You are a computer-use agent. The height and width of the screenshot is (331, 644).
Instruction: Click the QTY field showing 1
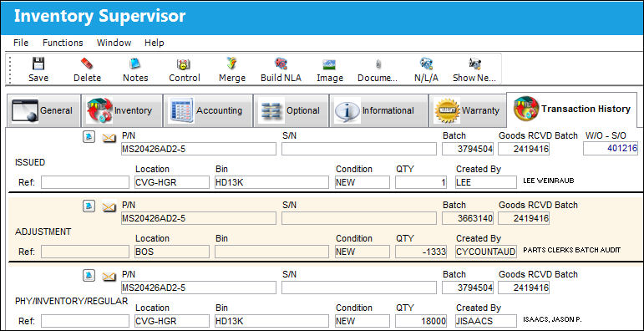click(421, 182)
